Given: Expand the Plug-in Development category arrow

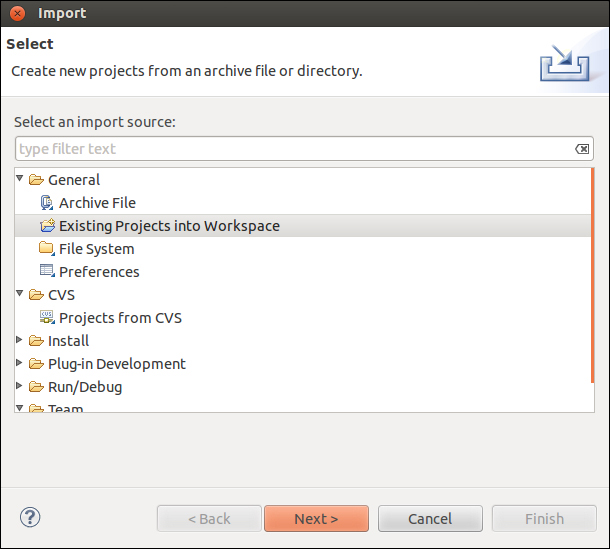Looking at the screenshot, I should tap(20, 363).
